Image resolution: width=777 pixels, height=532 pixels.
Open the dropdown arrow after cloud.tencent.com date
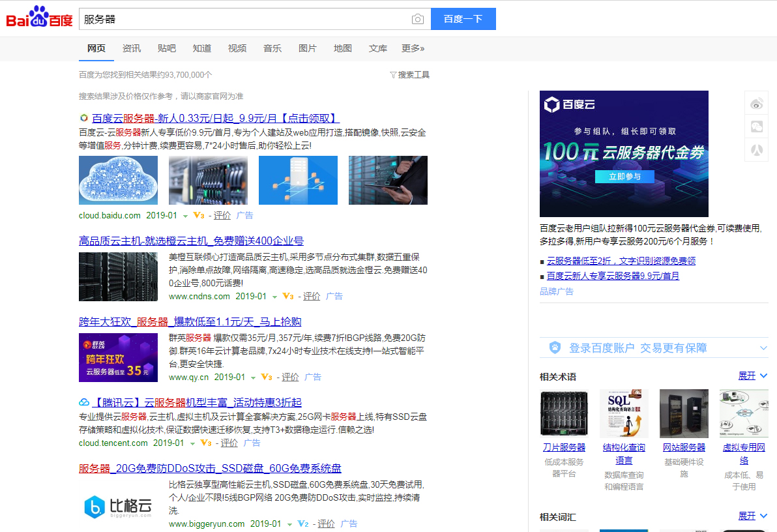192,444
